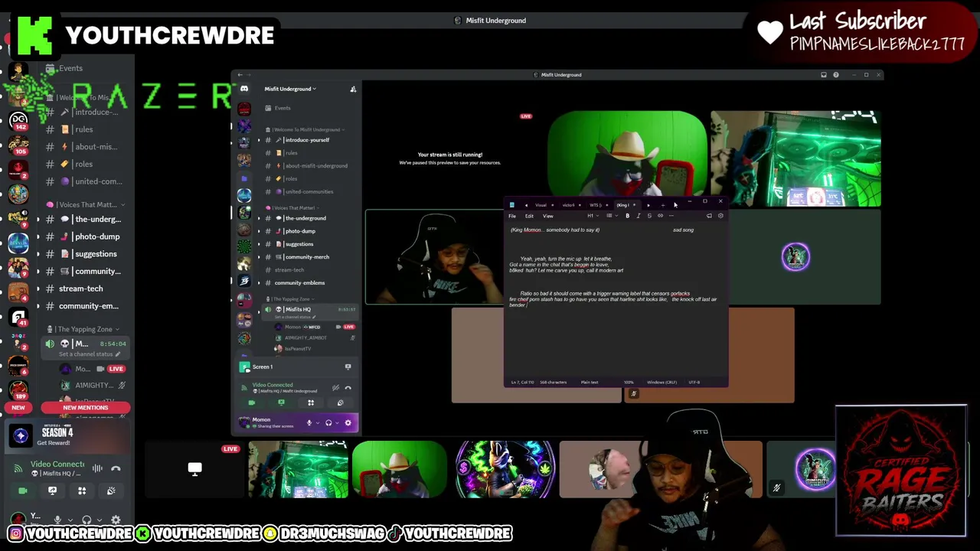Open the View menu in Notepad
980x551 pixels.
coord(547,216)
